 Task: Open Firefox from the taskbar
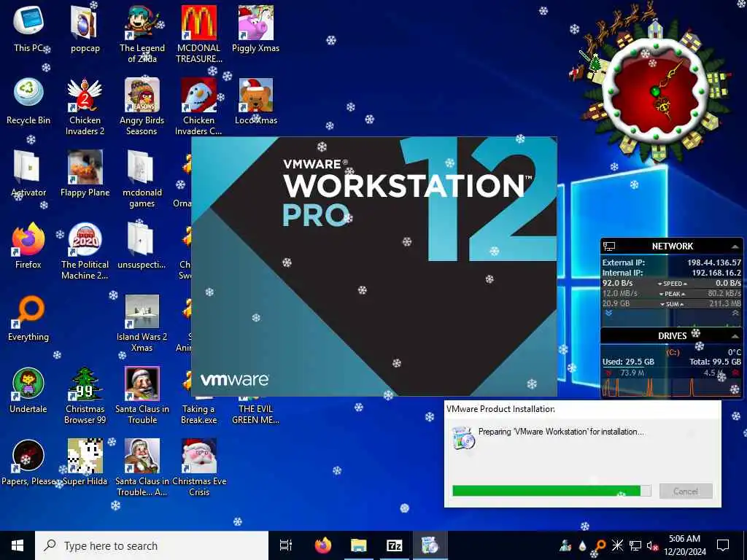click(323, 545)
